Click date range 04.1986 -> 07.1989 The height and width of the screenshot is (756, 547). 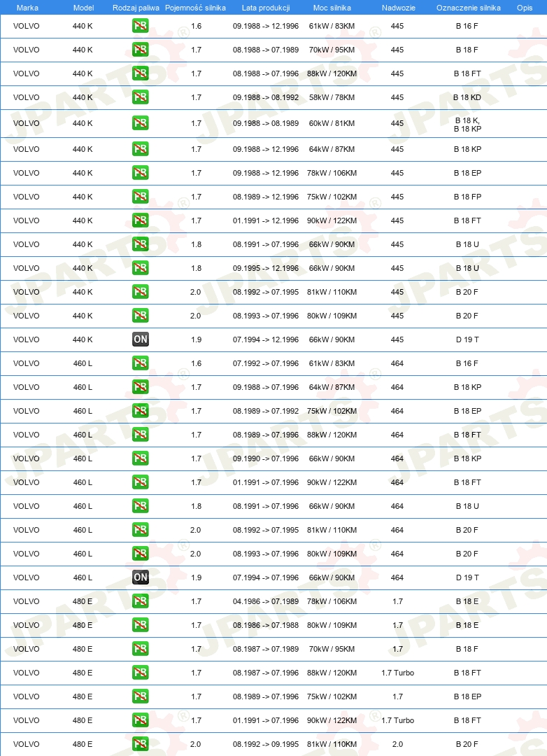tap(266, 601)
